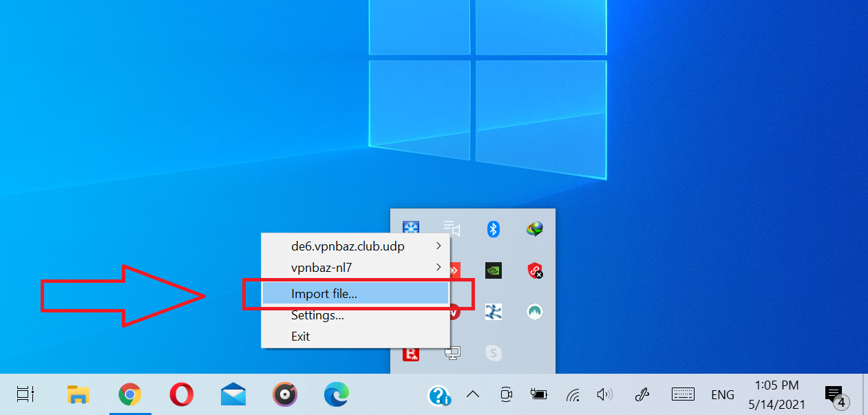This screenshot has width=868, height=415.
Task: Open the red shield link tray icon
Action: click(535, 270)
